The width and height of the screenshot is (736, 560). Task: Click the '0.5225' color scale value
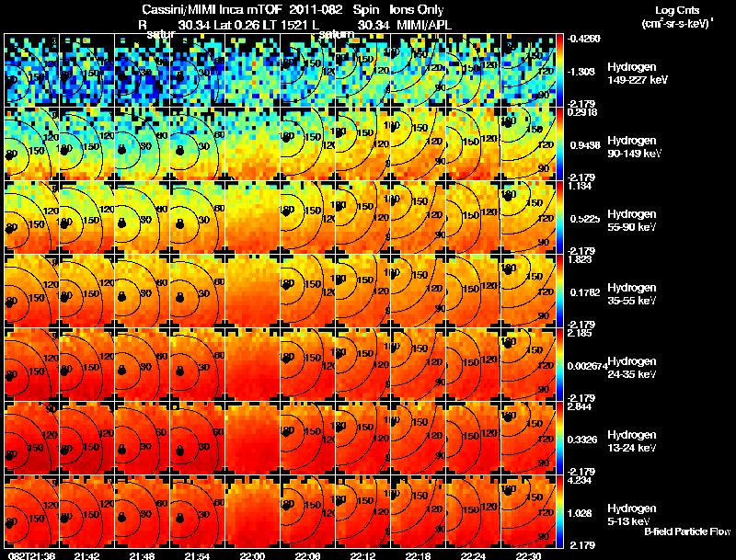tap(585, 219)
